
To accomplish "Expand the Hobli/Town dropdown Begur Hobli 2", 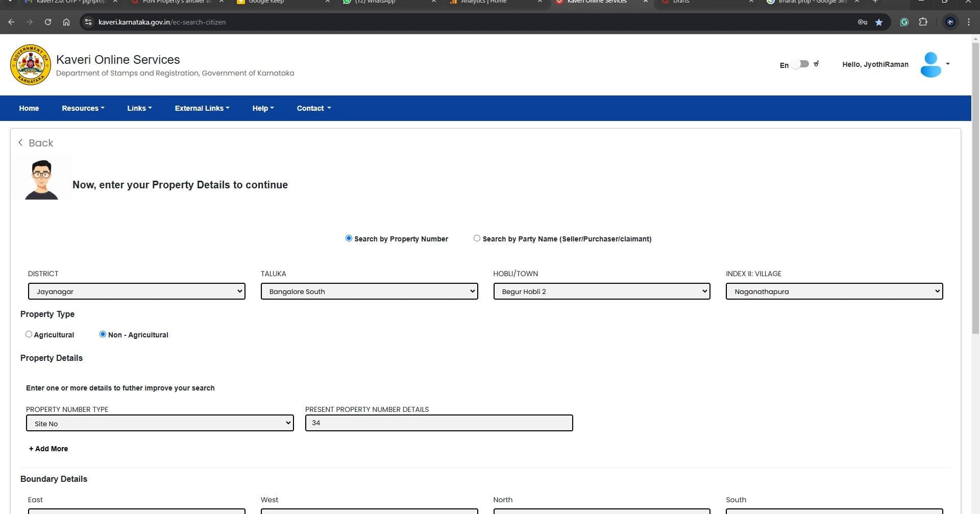I will click(x=601, y=291).
